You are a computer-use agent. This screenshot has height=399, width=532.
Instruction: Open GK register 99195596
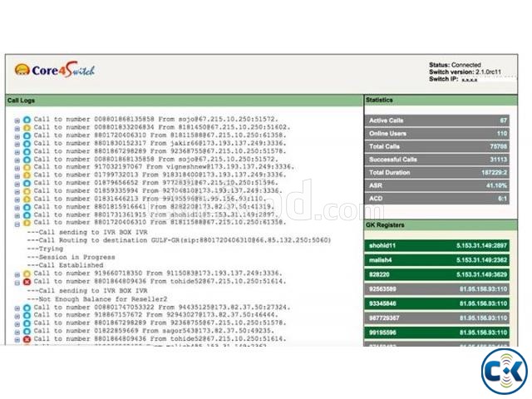[x=437, y=332]
